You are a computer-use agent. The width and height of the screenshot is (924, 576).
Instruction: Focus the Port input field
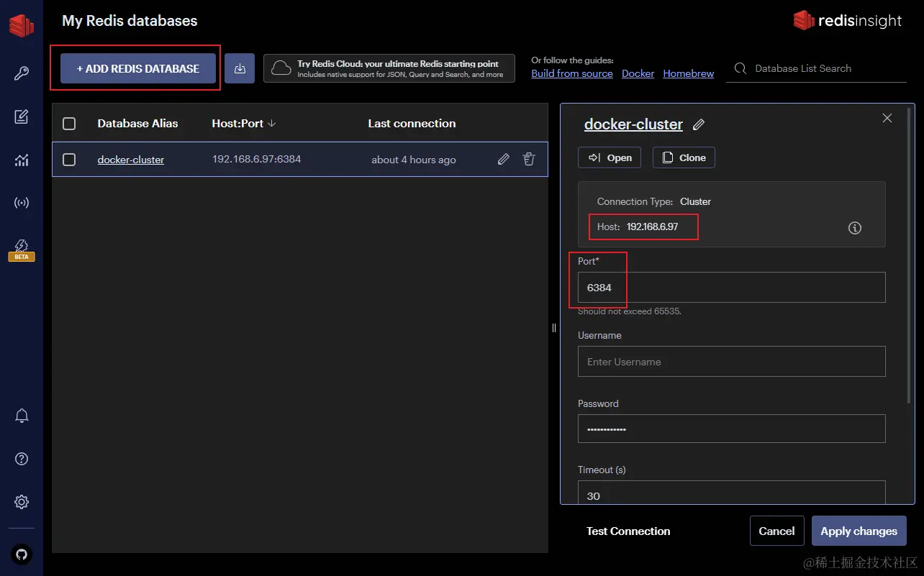(x=731, y=287)
